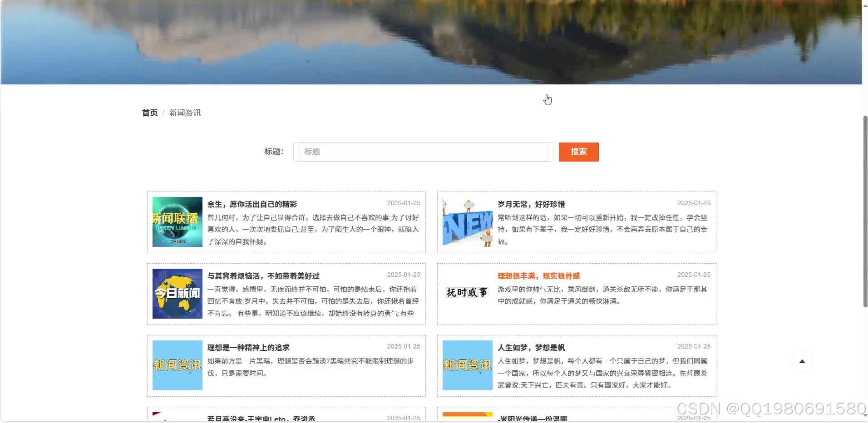Viewport: 868px width, 423px height.
Task: Open article 若月亮没来-王宇宙Leto、乔浚丞
Action: 261,418
